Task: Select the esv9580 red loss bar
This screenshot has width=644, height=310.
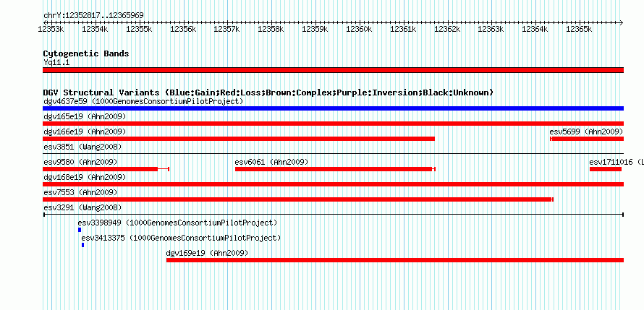Action: click(106, 169)
